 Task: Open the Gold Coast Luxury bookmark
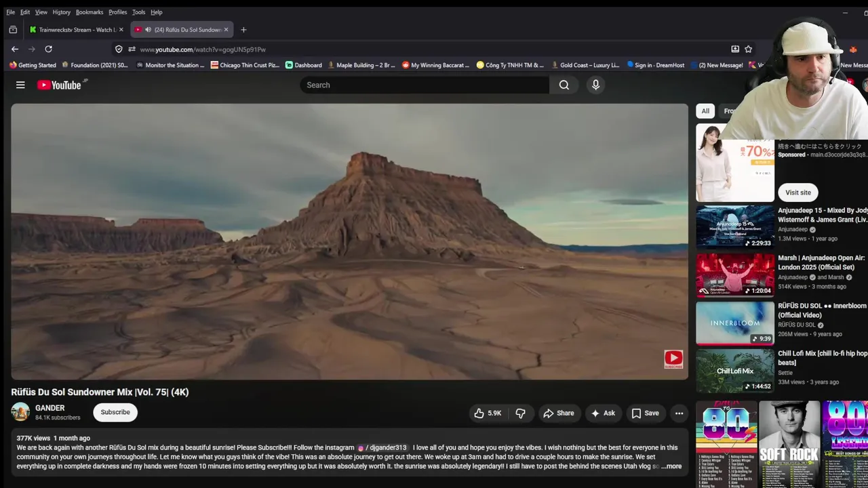coord(585,65)
